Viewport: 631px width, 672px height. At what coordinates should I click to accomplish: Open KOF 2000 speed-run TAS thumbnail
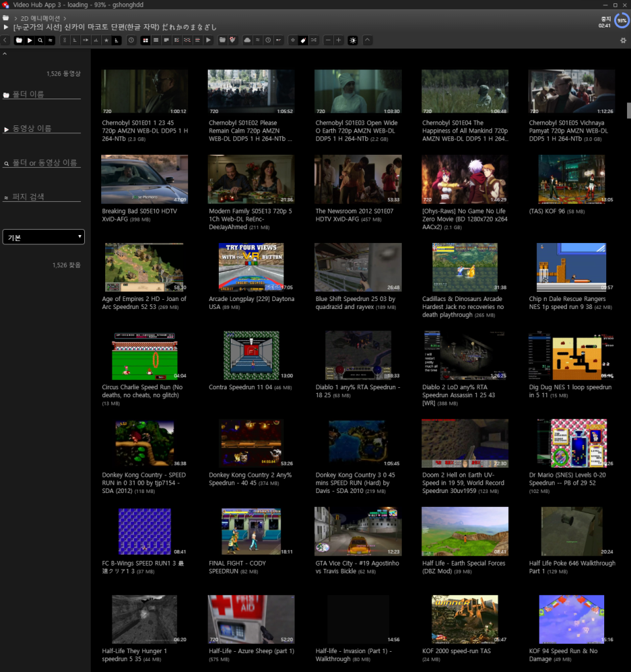click(x=464, y=619)
